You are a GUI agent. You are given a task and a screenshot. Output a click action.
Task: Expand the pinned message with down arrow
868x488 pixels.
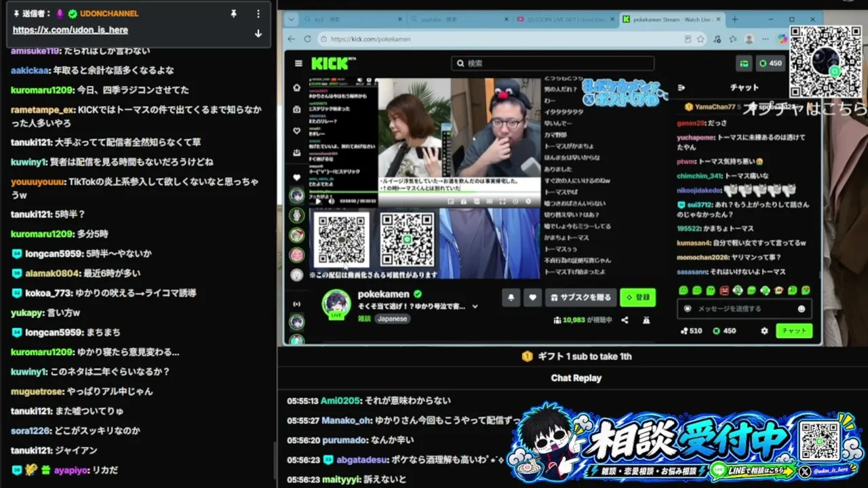(258, 33)
